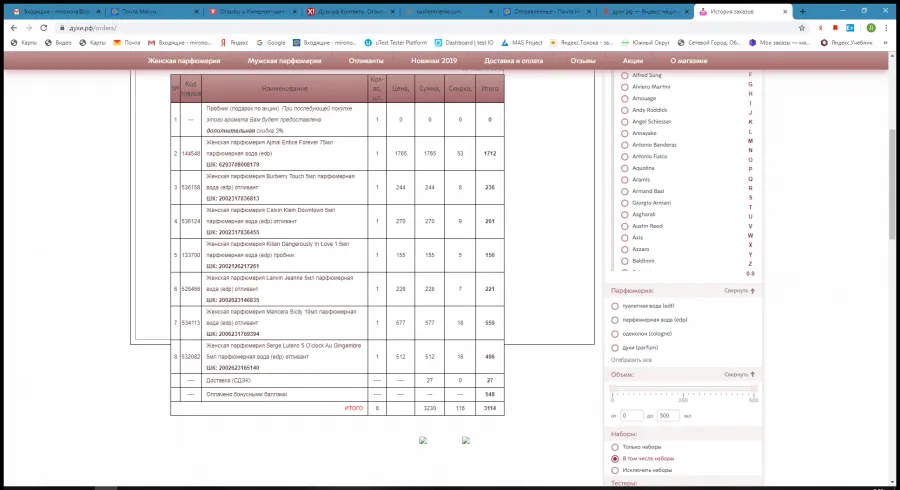Open the Google bookmark
The image size is (900, 490).
coord(271,42)
